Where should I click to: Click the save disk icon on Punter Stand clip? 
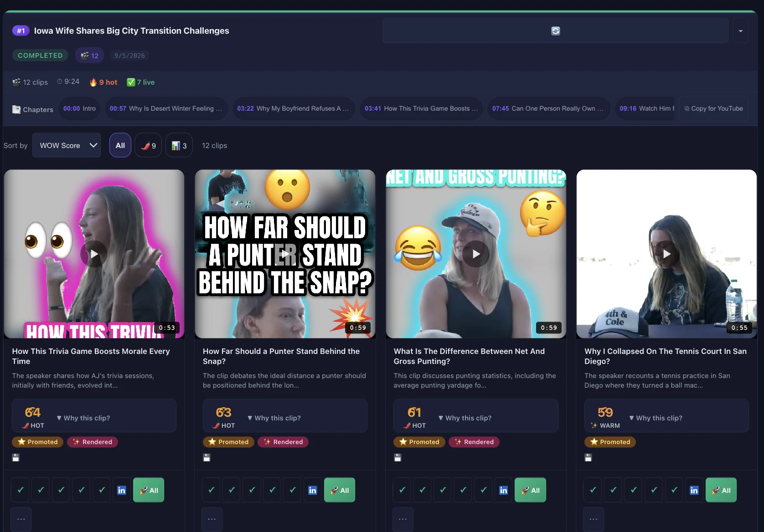point(206,457)
